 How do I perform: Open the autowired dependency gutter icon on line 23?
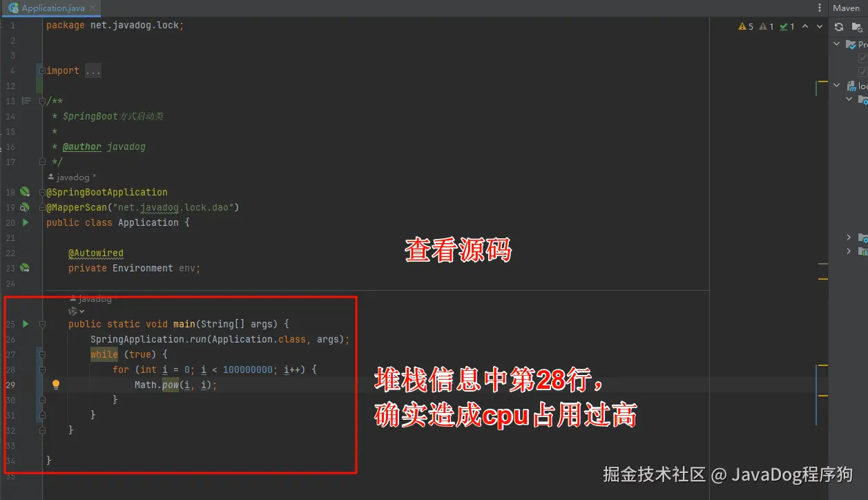point(25,268)
